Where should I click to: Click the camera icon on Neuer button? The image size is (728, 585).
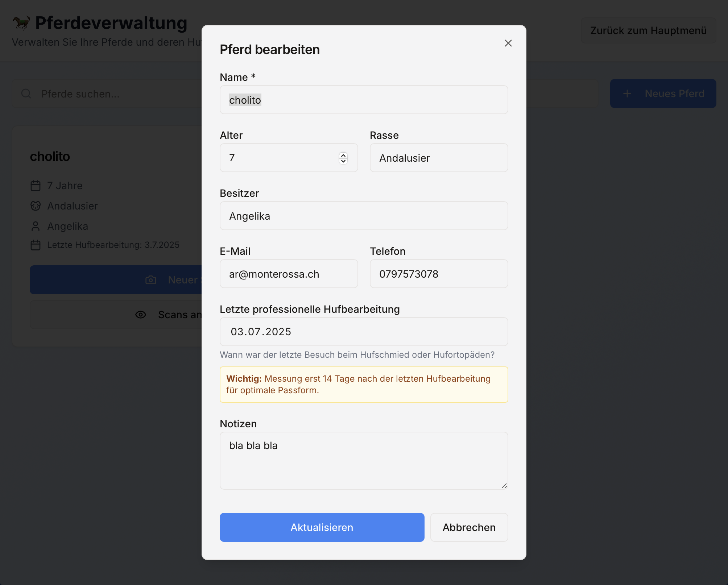coord(151,280)
